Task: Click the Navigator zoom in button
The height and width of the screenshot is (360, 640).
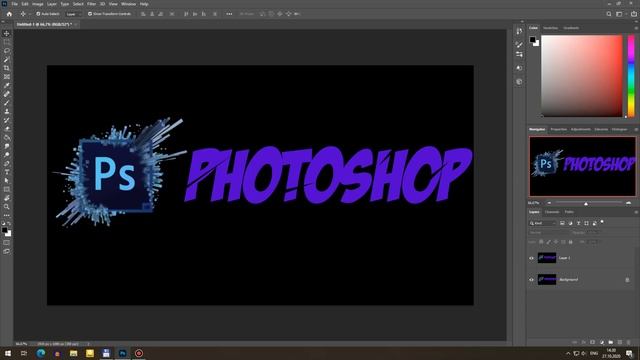Action: tap(628, 203)
